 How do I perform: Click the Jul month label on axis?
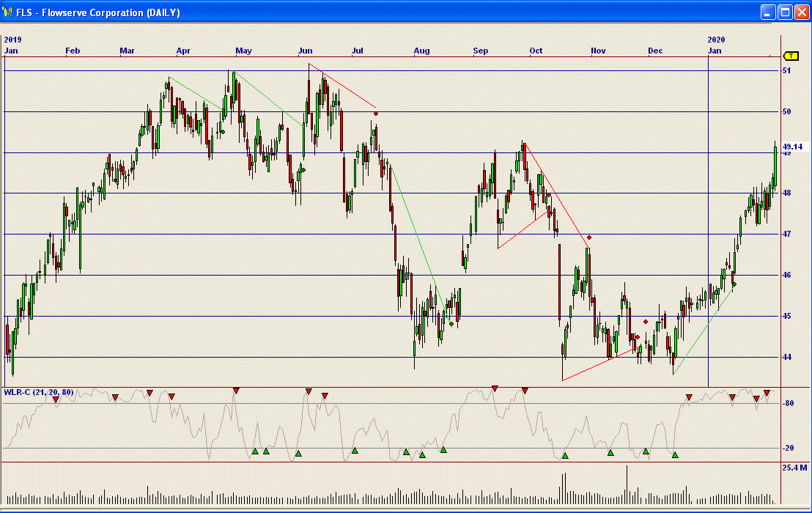[358, 51]
